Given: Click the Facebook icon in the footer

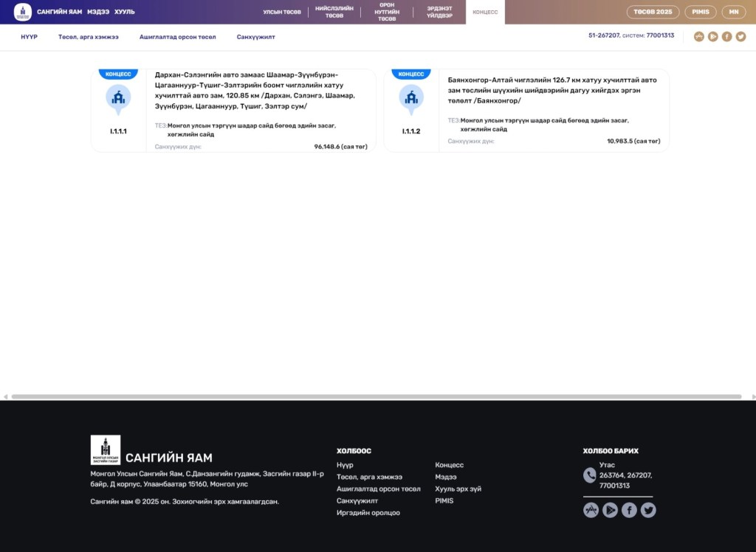Looking at the screenshot, I should [x=629, y=510].
